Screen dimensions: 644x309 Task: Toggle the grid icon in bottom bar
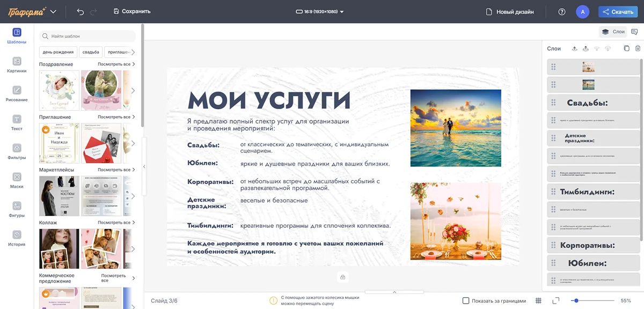(x=538, y=300)
